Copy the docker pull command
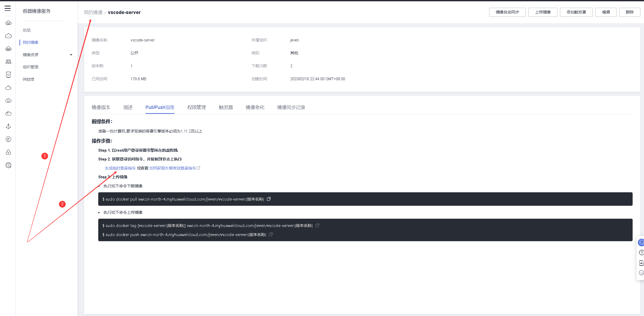Image resolution: width=644 pixels, height=316 pixels. tap(269, 199)
